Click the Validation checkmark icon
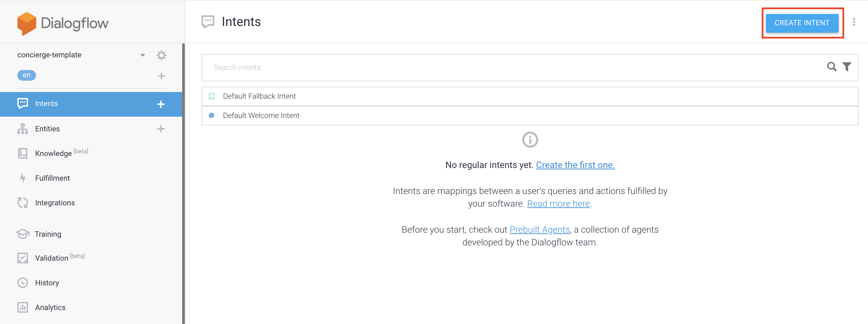This screenshot has height=324, width=868. coord(23,258)
